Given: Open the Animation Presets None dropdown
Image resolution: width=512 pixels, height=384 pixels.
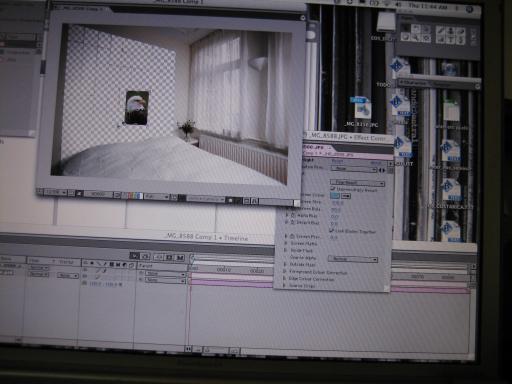Looking at the screenshot, I should click(354, 169).
